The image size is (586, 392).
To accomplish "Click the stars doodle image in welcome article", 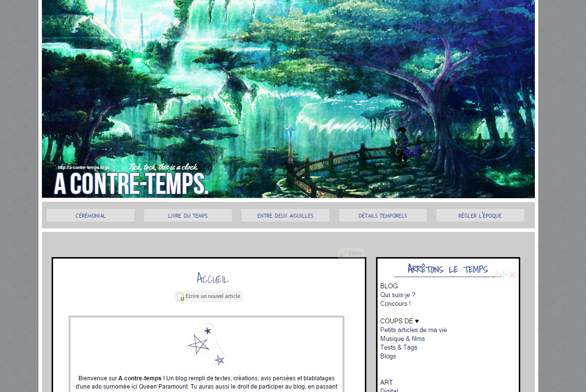I will [207, 345].
